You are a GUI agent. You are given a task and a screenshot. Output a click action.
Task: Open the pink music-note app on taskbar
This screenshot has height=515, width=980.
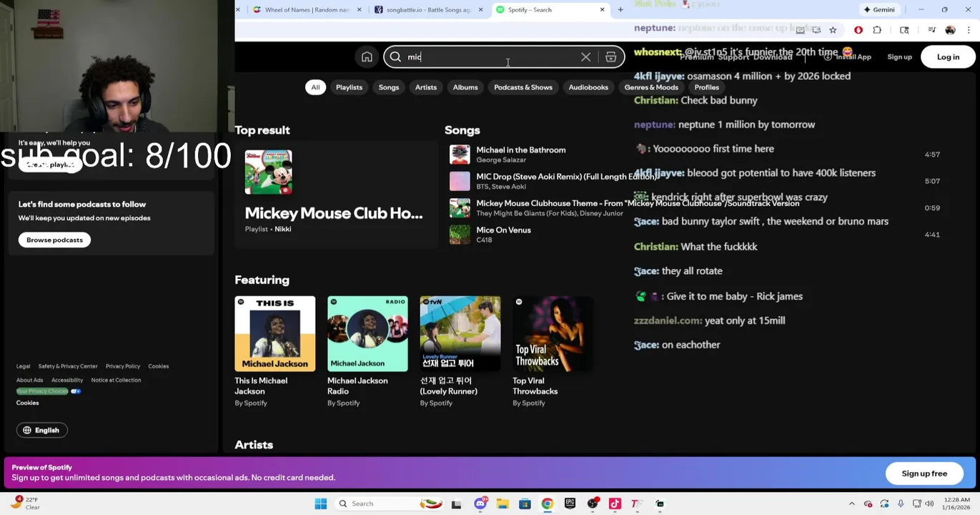(615, 504)
